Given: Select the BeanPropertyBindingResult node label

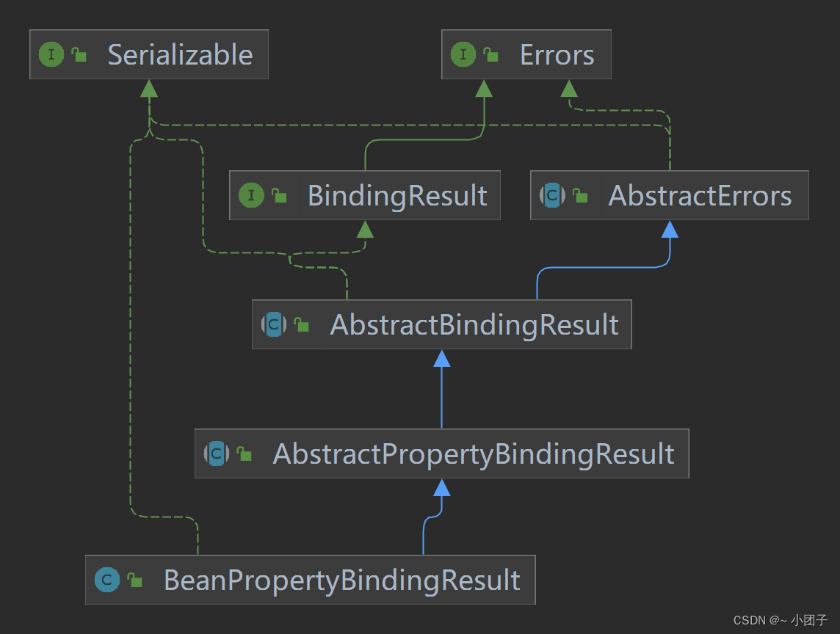Looking at the screenshot, I should (341, 580).
